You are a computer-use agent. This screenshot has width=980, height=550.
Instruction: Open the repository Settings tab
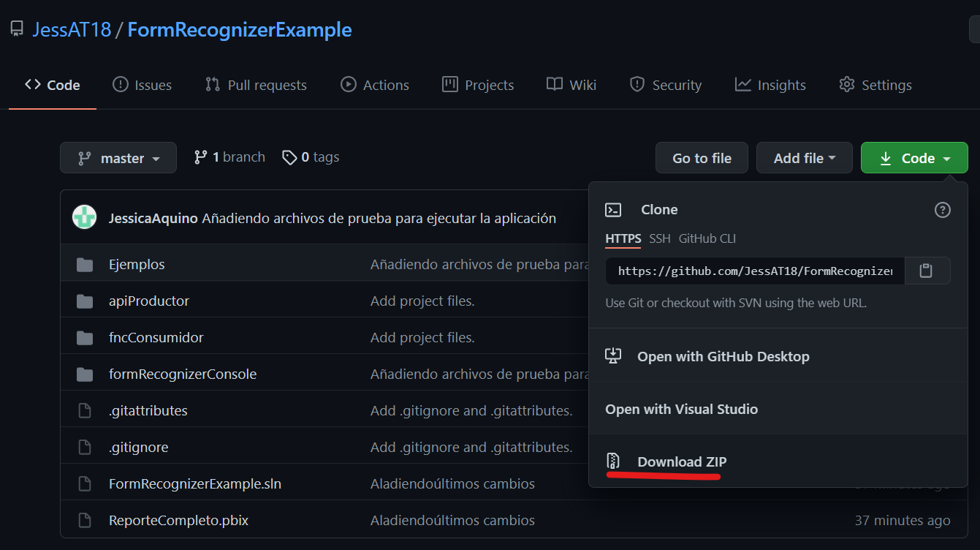point(875,85)
